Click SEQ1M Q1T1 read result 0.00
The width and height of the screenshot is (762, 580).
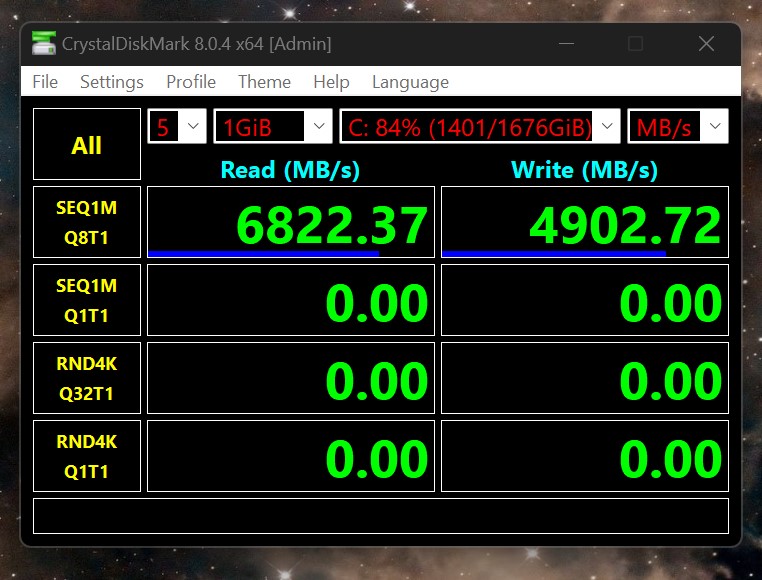tap(291, 300)
